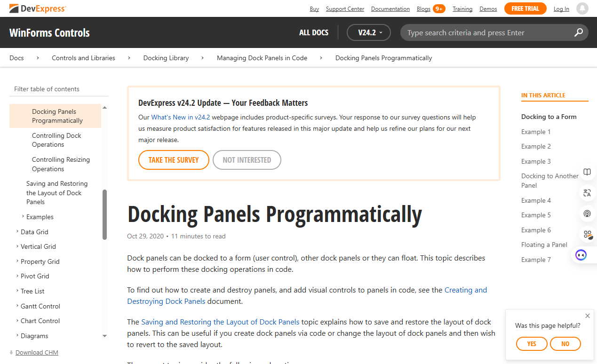597x364 pixels.
Task: Expand the Vertical Grid tree node
Action: point(17,246)
